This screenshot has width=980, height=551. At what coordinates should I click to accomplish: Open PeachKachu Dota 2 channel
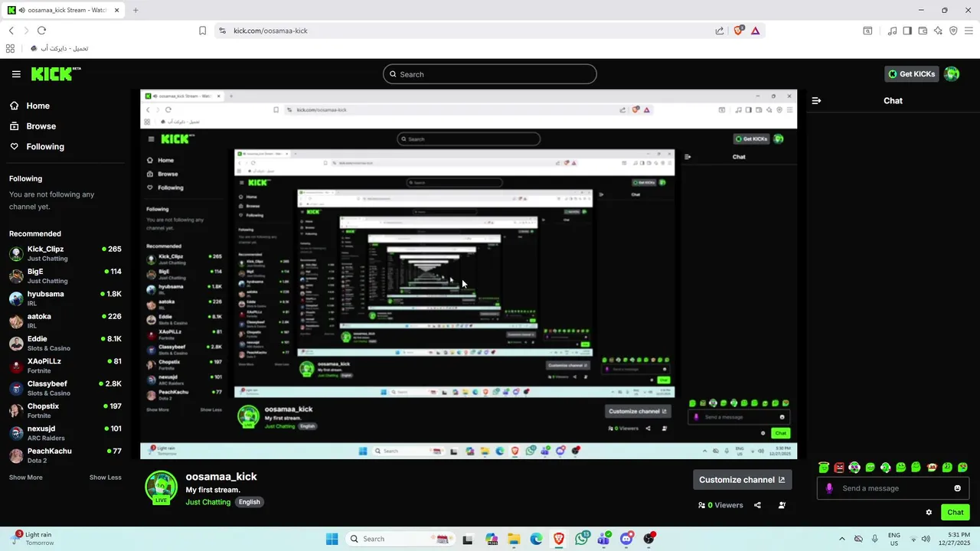pyautogui.click(x=65, y=455)
